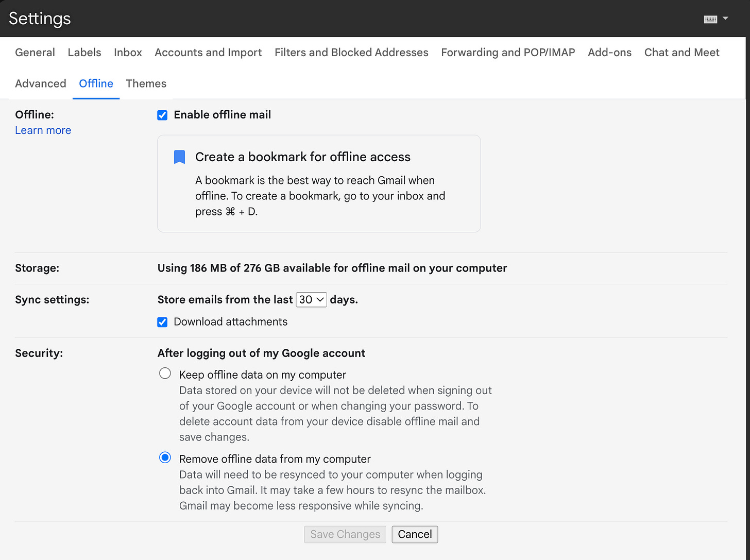The height and width of the screenshot is (560, 750).
Task: Switch to the General tab
Action: click(35, 53)
